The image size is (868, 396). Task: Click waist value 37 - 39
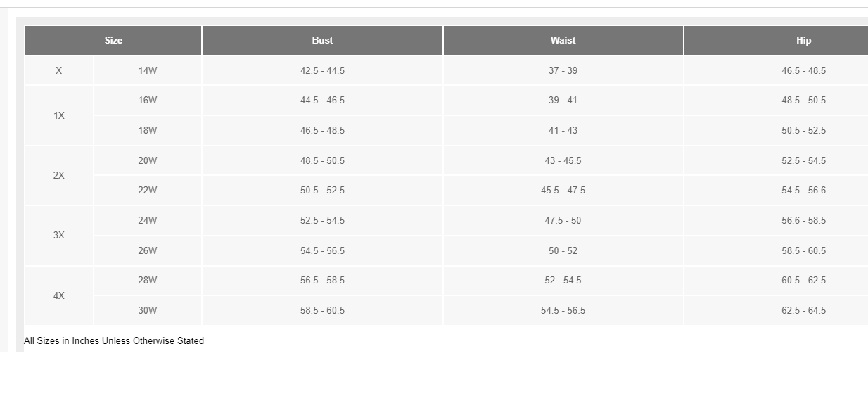click(x=563, y=70)
